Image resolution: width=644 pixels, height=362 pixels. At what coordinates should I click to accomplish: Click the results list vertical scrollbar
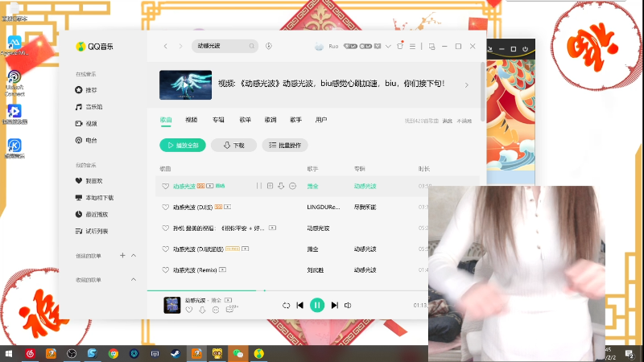click(x=482, y=92)
